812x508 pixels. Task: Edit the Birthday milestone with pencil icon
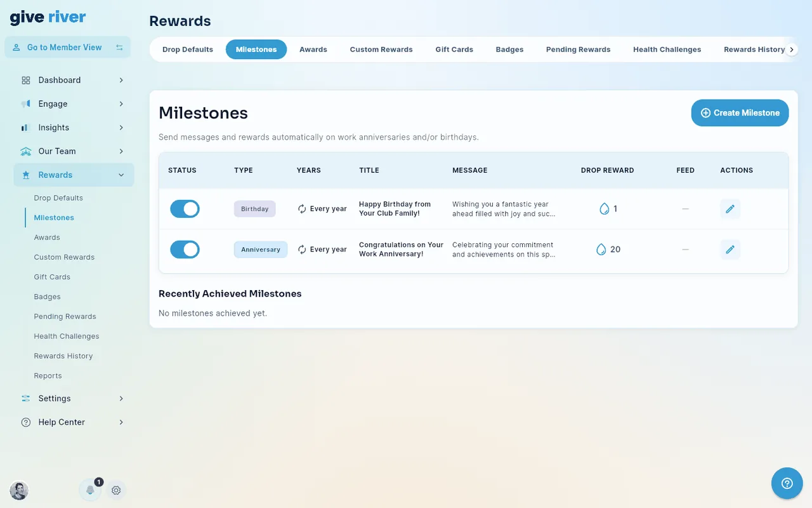pyautogui.click(x=730, y=209)
